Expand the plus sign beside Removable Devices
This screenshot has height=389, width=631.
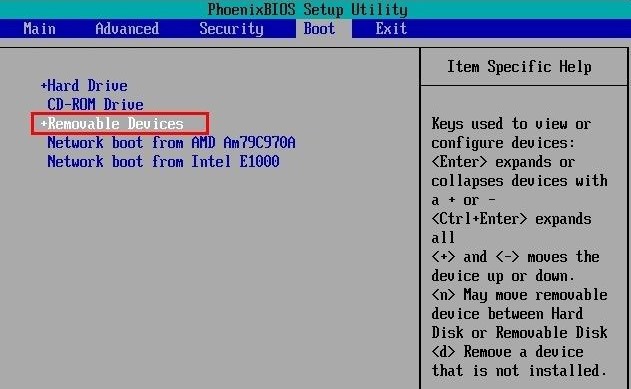point(44,123)
